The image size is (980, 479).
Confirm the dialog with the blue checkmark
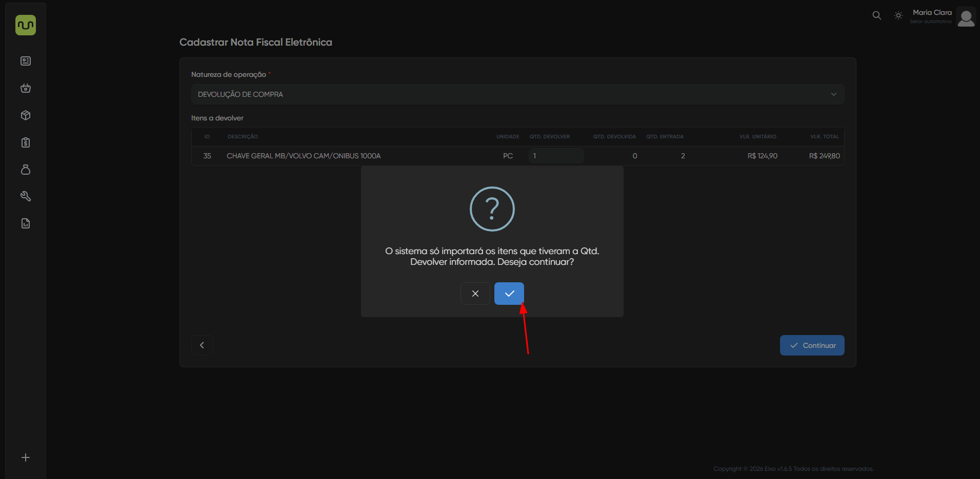tap(509, 294)
